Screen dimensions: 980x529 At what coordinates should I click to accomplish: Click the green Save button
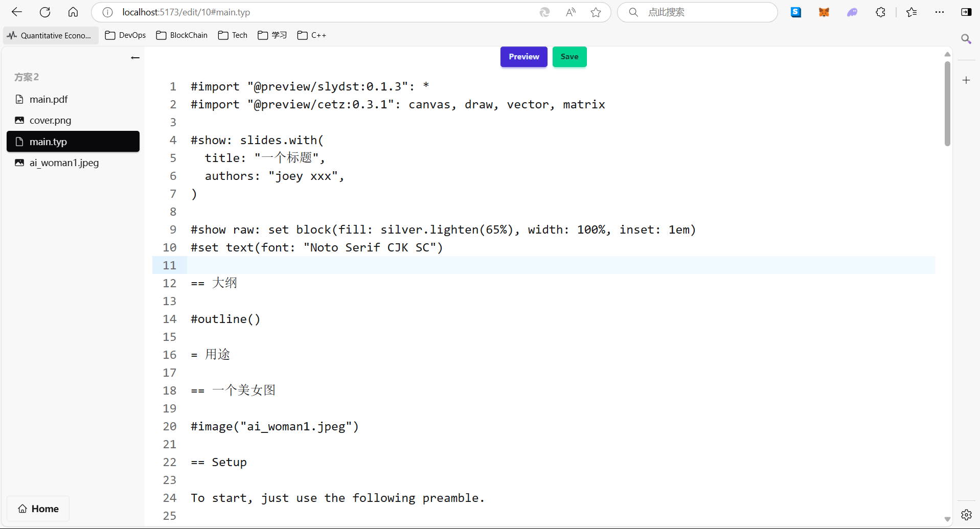569,57
